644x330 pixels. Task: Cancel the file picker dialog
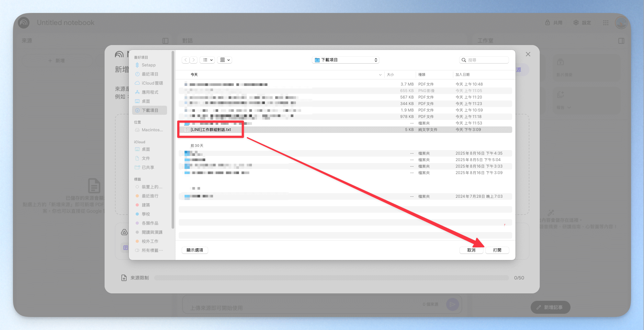471,250
